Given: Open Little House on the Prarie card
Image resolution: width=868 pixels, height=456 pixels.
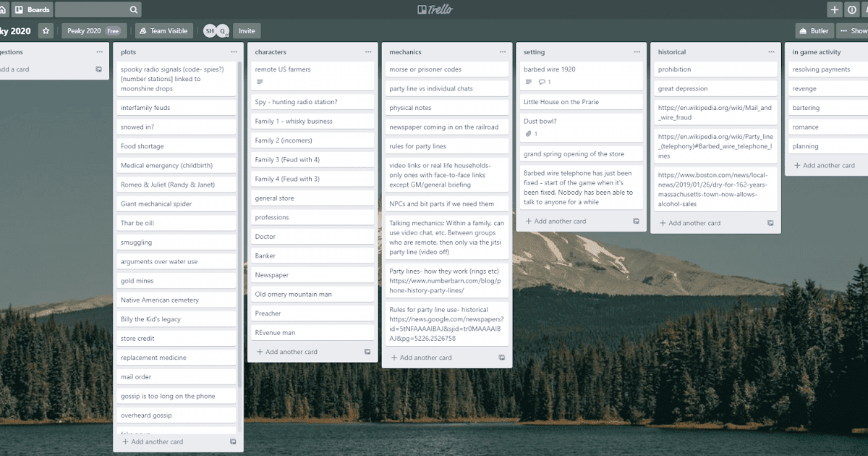Looking at the screenshot, I should pos(582,102).
